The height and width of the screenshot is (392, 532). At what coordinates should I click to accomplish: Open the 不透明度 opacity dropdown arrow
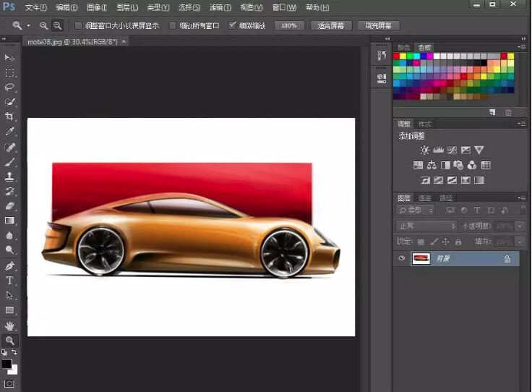tap(520, 226)
